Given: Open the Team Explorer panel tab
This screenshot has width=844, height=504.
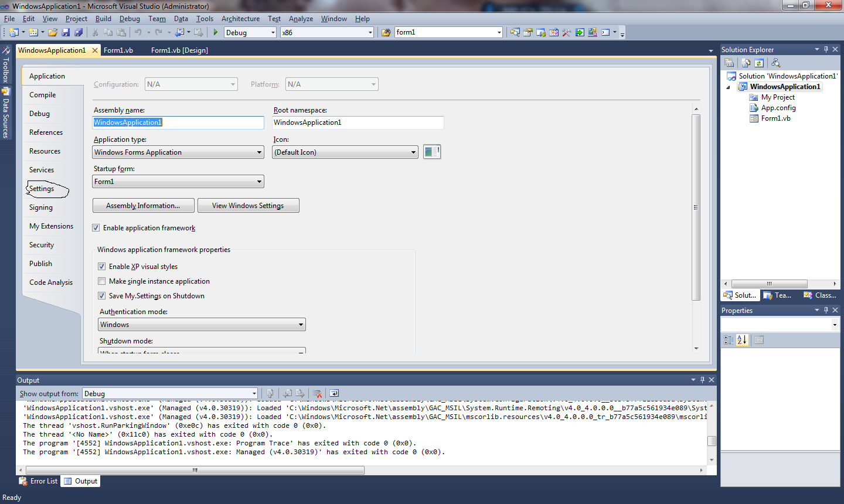Looking at the screenshot, I should point(778,295).
